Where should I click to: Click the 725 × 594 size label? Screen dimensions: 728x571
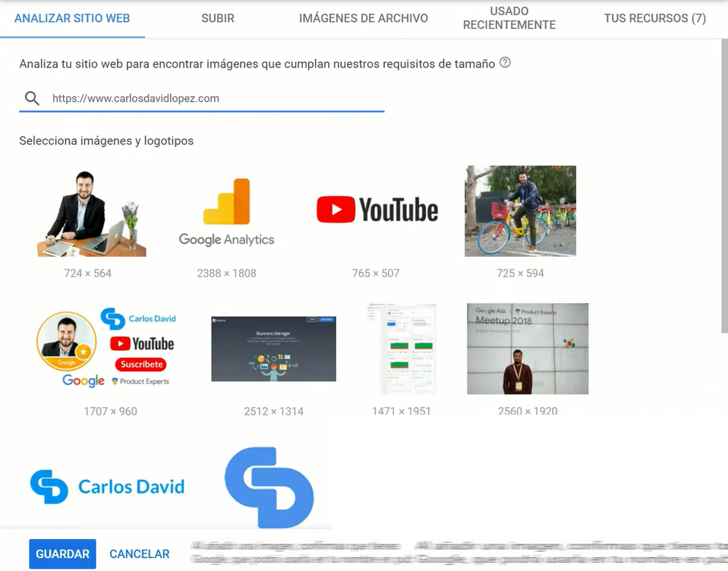click(x=521, y=273)
